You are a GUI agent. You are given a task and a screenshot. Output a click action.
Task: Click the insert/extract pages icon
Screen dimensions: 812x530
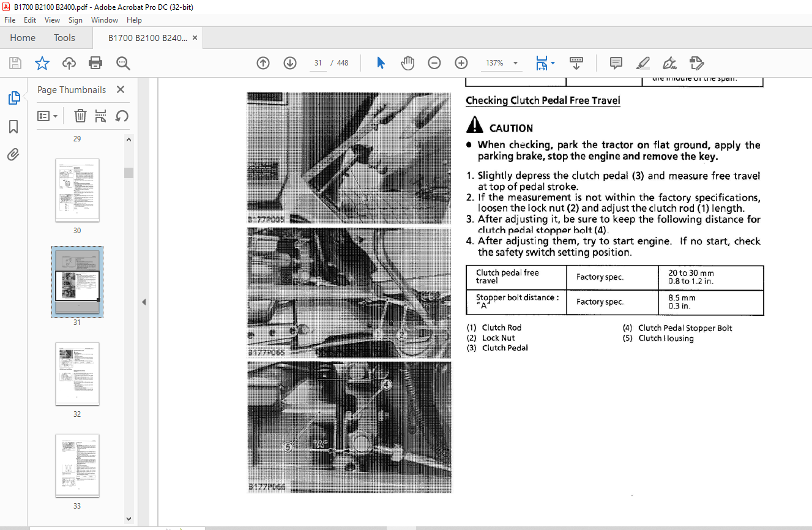(101, 116)
